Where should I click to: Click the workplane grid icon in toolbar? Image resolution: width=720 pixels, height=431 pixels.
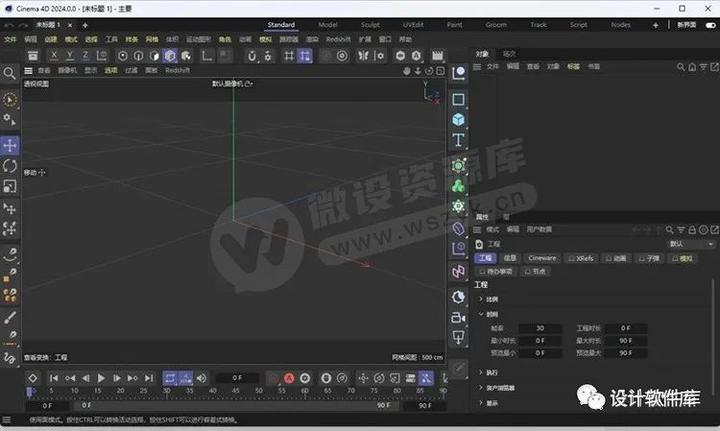point(289,56)
